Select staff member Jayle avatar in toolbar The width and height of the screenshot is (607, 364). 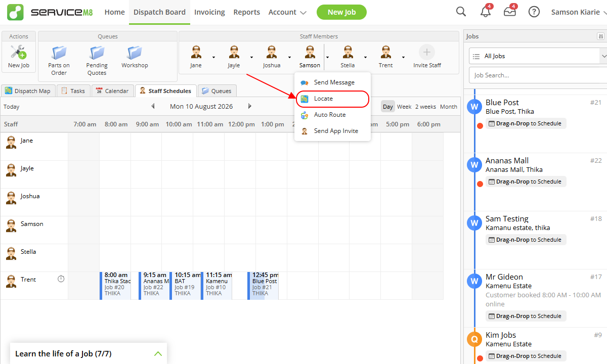click(x=234, y=52)
